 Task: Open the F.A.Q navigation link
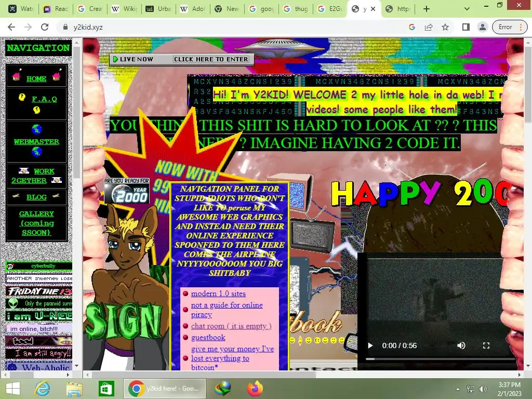tap(44, 99)
